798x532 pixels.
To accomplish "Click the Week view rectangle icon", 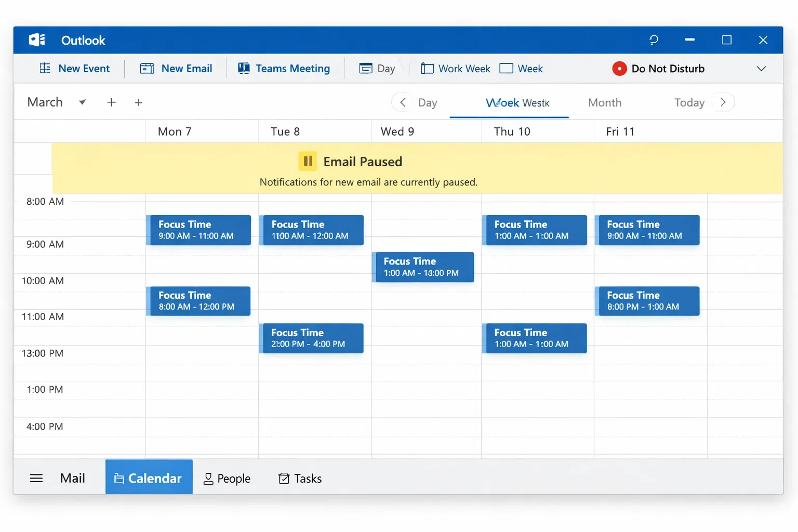I will click(506, 68).
